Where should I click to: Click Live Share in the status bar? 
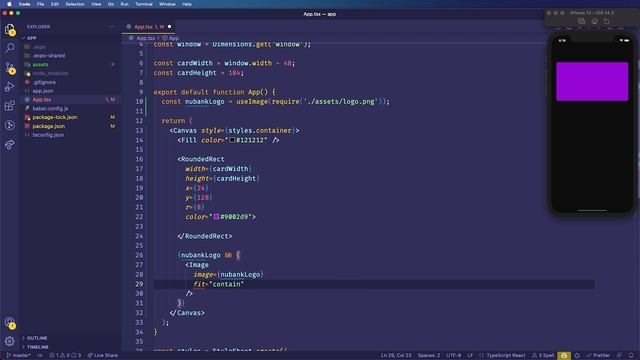102,356
